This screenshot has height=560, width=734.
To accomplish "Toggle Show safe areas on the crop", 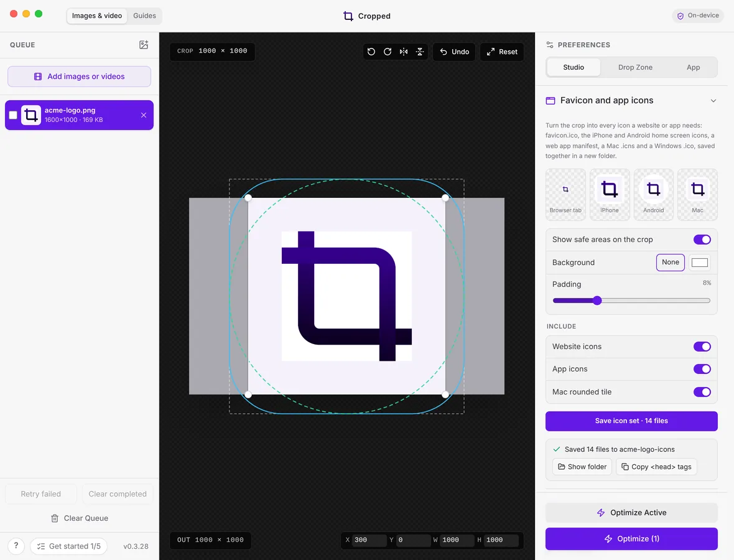I will pos(702,240).
